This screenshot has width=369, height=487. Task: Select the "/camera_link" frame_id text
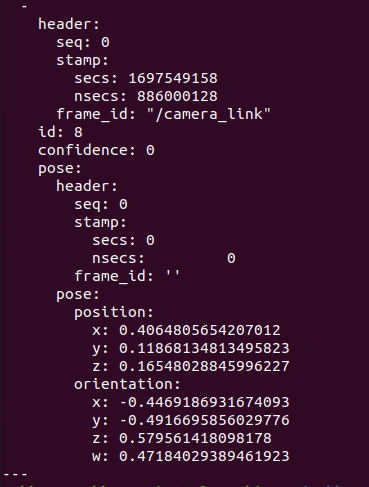[209, 114]
